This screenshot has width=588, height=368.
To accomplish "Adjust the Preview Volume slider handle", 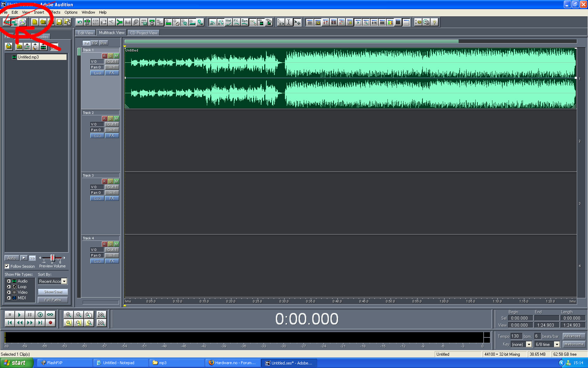I will tap(52, 258).
